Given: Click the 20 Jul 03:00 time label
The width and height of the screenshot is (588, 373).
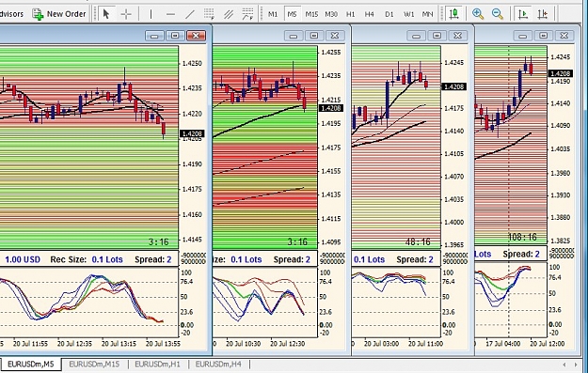Looking at the screenshot, I should coord(381,344).
